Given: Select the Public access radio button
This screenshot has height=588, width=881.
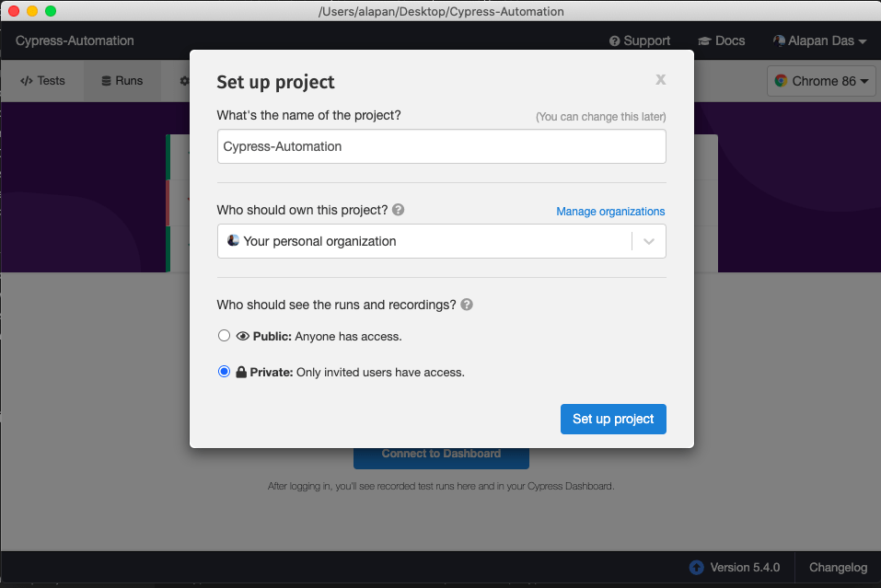Looking at the screenshot, I should 225,336.
